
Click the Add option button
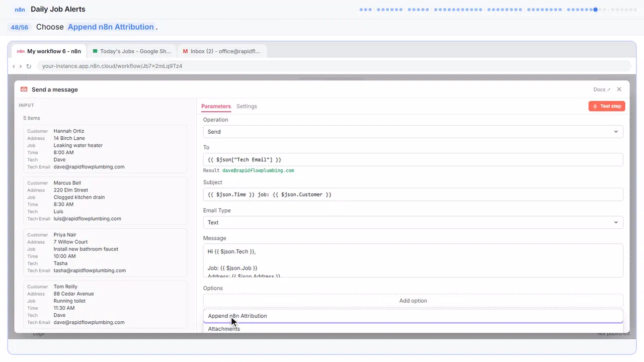click(413, 301)
